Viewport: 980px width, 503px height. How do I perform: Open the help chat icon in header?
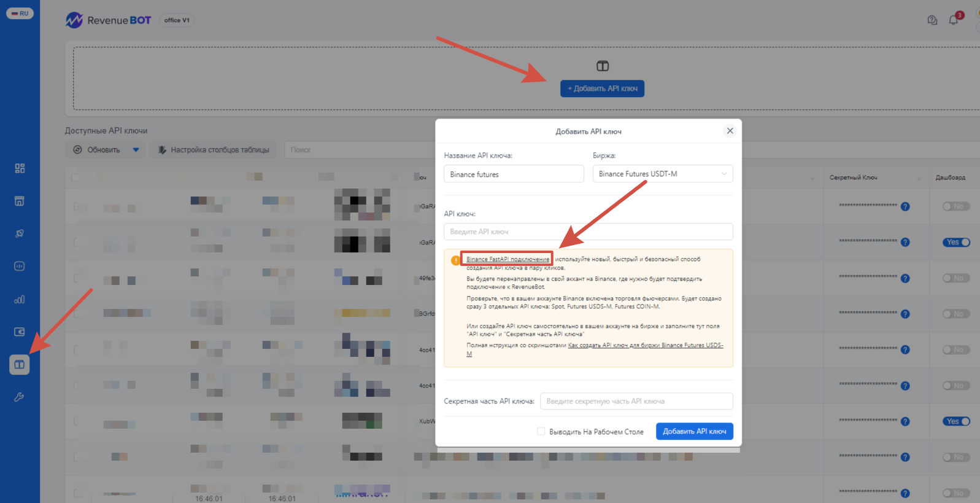tap(932, 20)
